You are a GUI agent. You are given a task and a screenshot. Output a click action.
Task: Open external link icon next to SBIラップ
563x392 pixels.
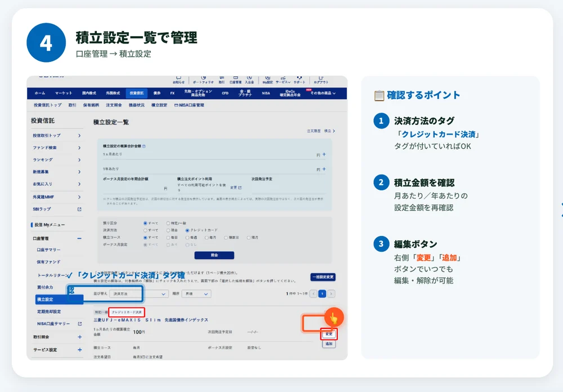point(79,209)
